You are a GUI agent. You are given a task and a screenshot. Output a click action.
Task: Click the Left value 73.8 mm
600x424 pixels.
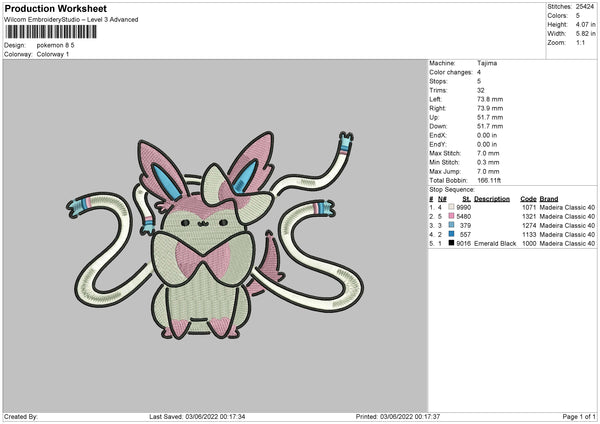(x=490, y=99)
